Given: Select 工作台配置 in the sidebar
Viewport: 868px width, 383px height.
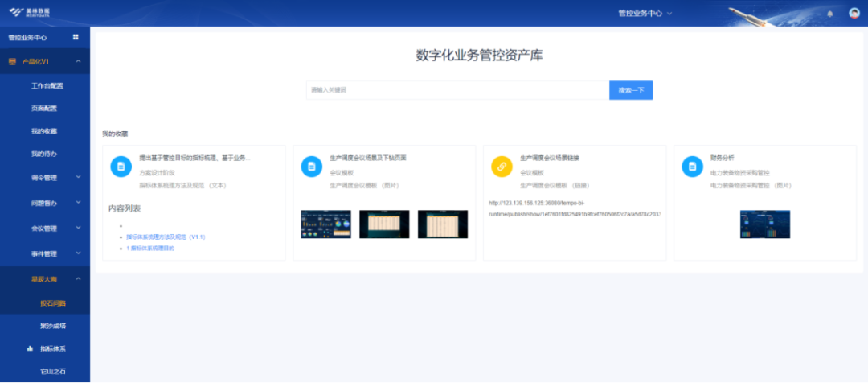Looking at the screenshot, I should pyautogui.click(x=47, y=85).
